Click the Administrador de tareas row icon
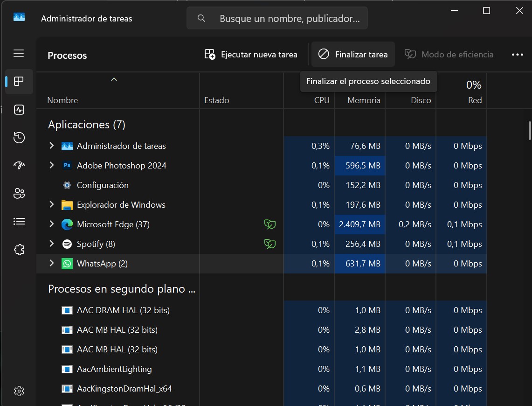Screen dimensions: 532x406 point(67,146)
